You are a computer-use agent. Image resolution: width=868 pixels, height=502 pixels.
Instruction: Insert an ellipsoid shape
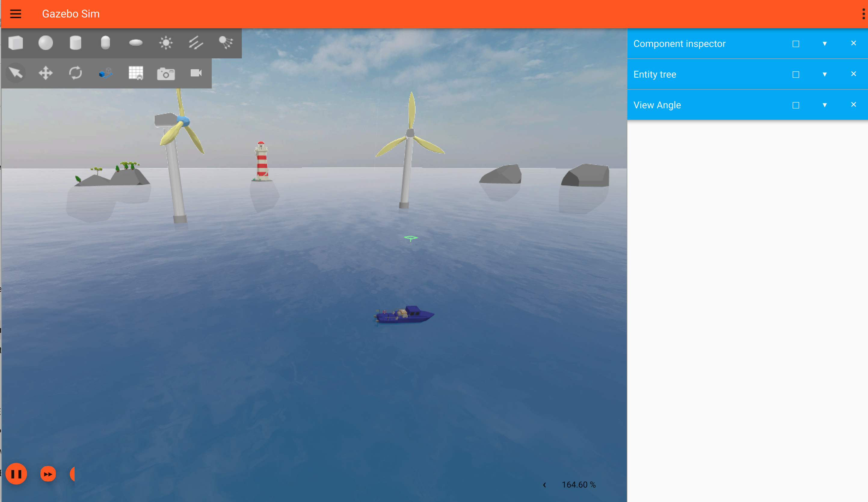coord(136,43)
